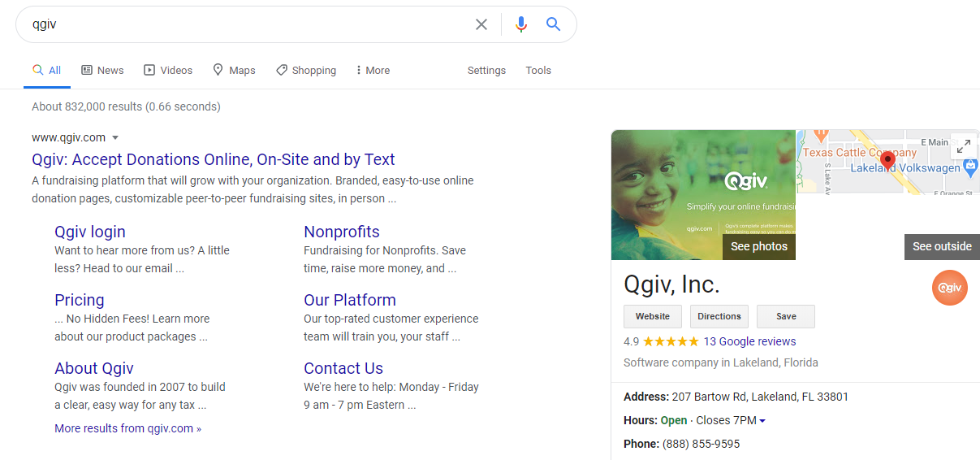Click the Website button for Qgiv, Inc.

coord(653,316)
